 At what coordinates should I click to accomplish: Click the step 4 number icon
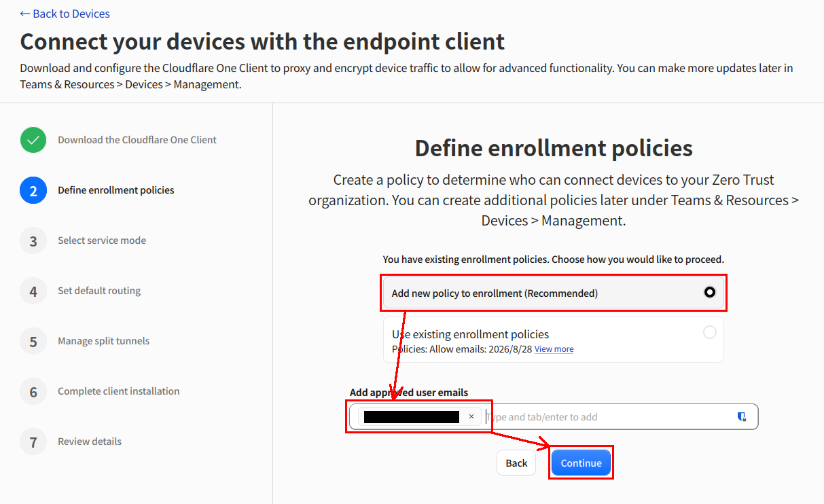(33, 291)
